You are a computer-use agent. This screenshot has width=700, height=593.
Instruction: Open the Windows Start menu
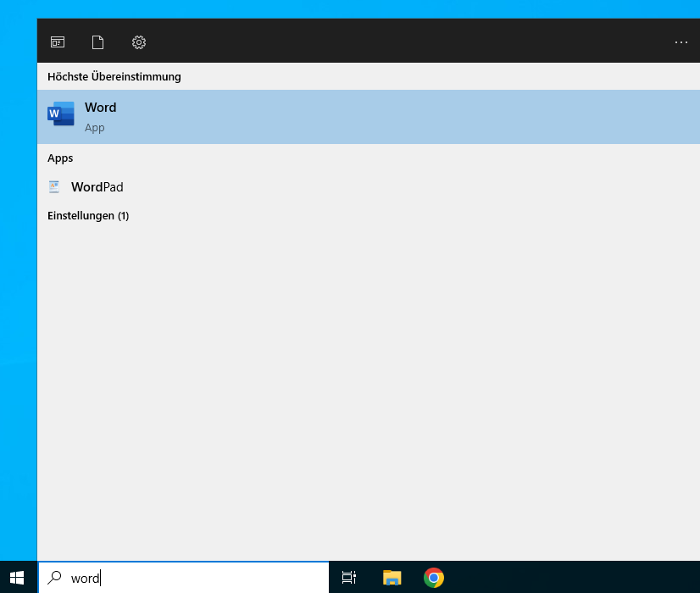tap(18, 578)
